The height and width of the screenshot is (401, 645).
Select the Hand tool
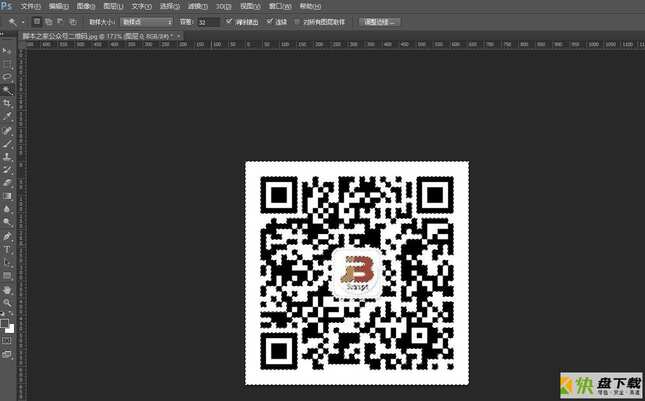pyautogui.click(x=7, y=290)
